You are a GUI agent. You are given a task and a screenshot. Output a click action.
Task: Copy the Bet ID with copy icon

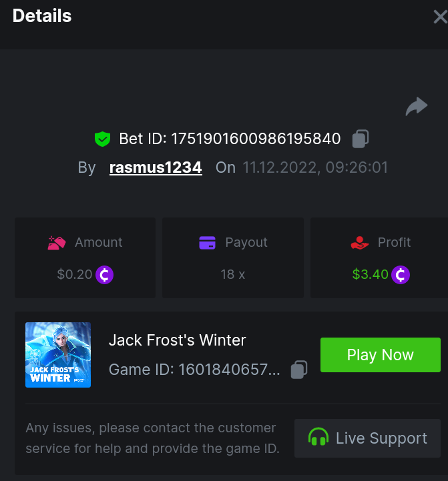(361, 139)
